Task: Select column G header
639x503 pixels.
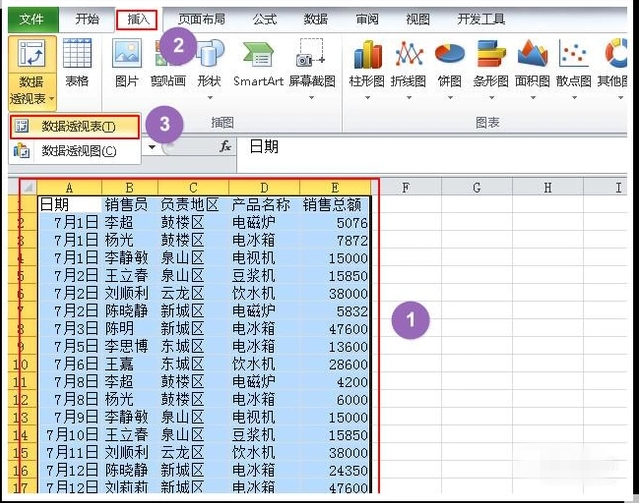Action: click(x=477, y=188)
